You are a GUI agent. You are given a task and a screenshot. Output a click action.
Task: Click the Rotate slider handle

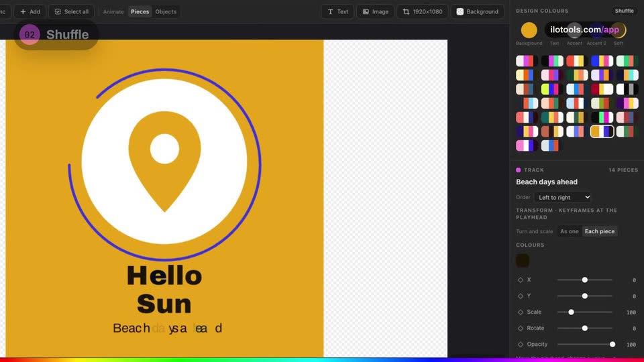[584, 328]
